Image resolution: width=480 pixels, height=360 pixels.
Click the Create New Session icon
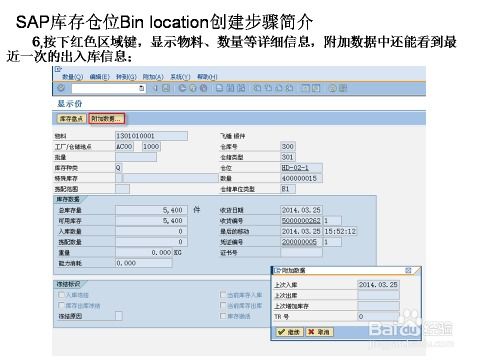click(305, 88)
